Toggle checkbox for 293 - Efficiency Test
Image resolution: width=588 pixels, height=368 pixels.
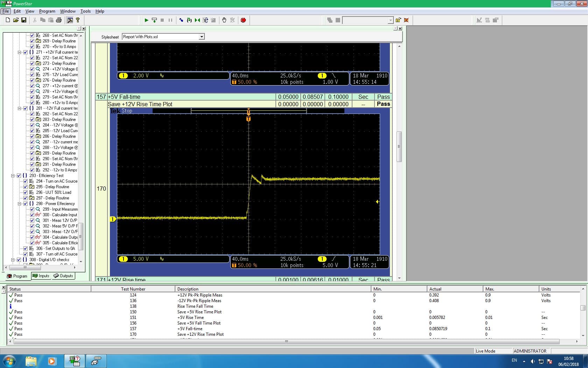tap(19, 176)
